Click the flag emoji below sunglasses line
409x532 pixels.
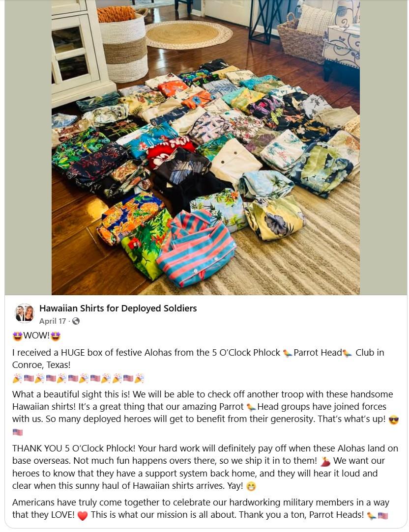17,432
